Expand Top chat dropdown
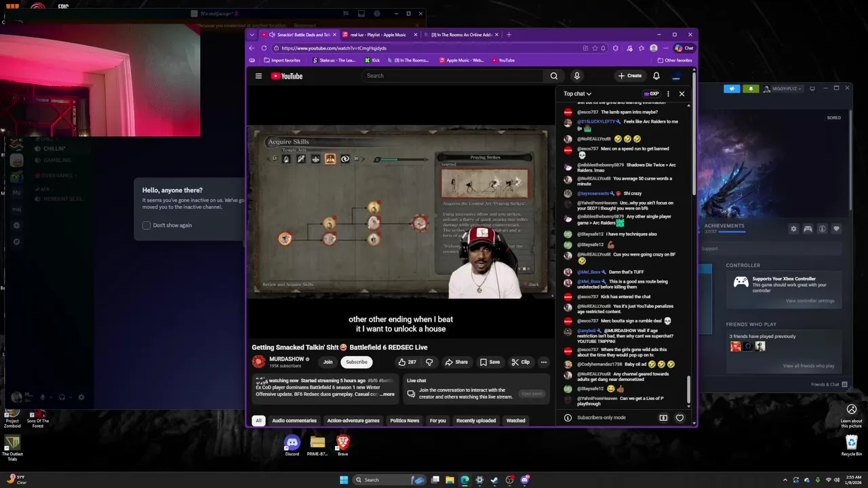 click(x=577, y=94)
